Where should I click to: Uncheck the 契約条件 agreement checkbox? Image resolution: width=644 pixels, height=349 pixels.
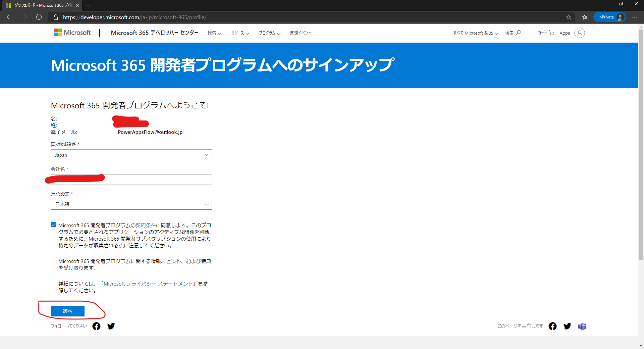[x=54, y=225]
